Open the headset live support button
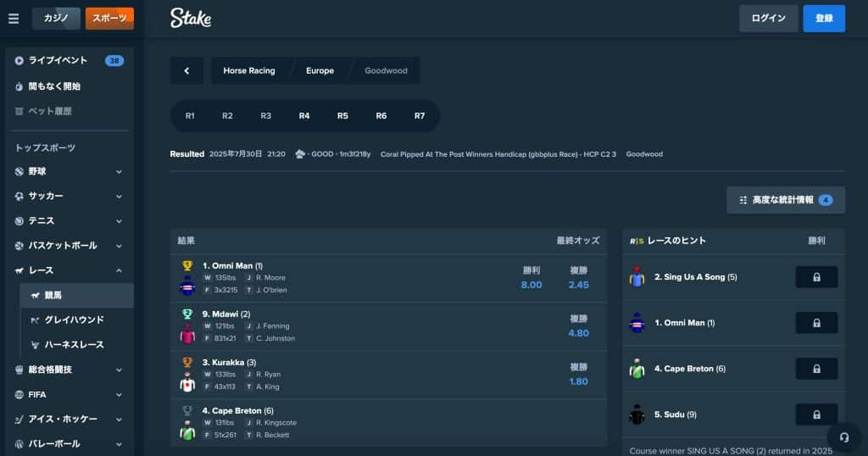Screen dimensions: 868x456 [x=843, y=437]
